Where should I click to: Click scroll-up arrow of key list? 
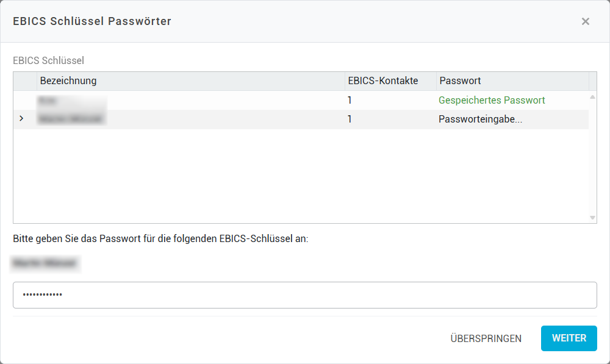[x=592, y=97]
